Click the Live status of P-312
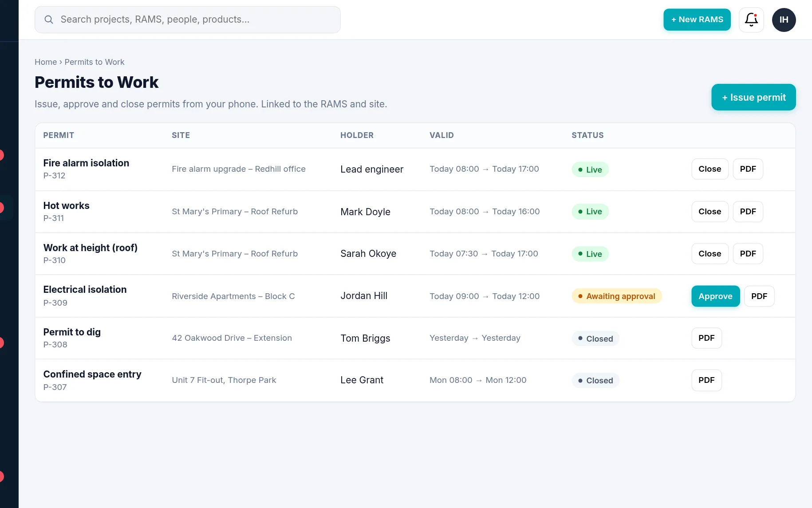812x508 pixels. [590, 169]
